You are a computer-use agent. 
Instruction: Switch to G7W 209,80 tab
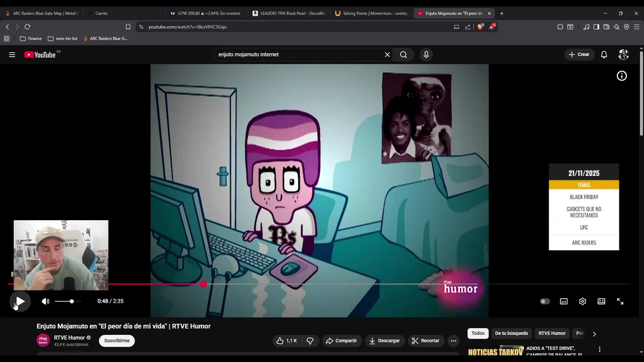pos(205,14)
